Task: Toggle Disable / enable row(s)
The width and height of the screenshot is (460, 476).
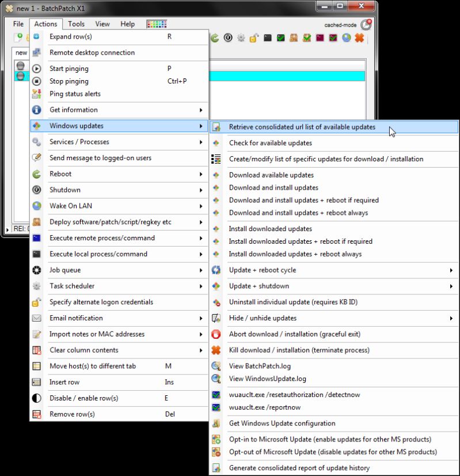Action: coord(119,398)
